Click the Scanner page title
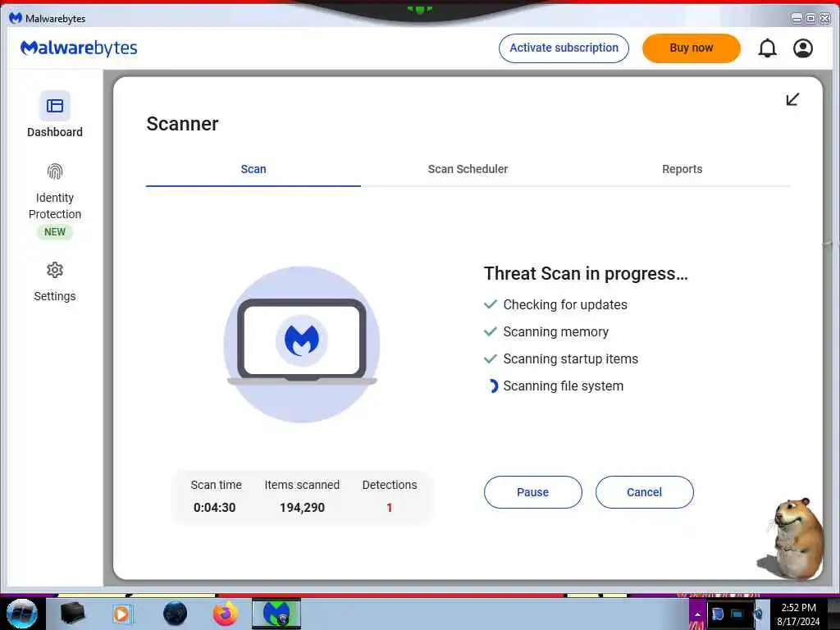 pos(182,125)
